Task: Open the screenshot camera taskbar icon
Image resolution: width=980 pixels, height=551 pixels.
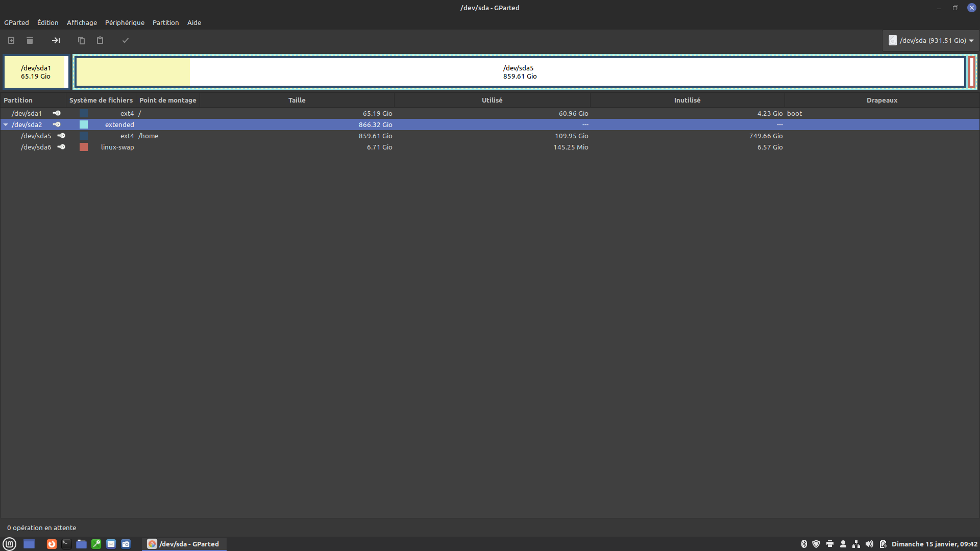Action: click(x=126, y=544)
